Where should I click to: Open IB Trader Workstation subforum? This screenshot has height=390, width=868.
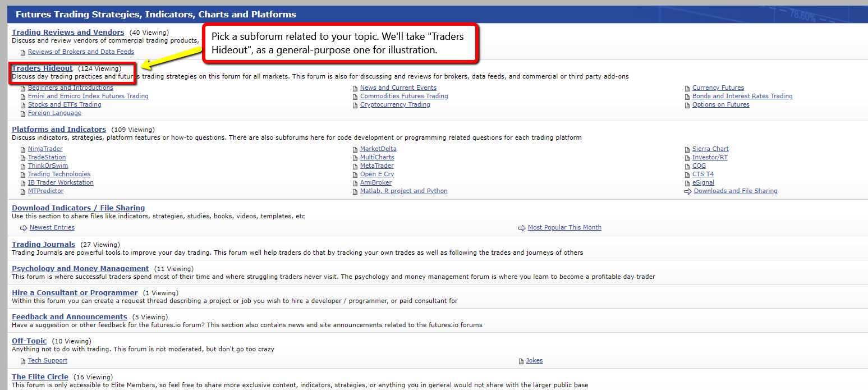coord(61,182)
